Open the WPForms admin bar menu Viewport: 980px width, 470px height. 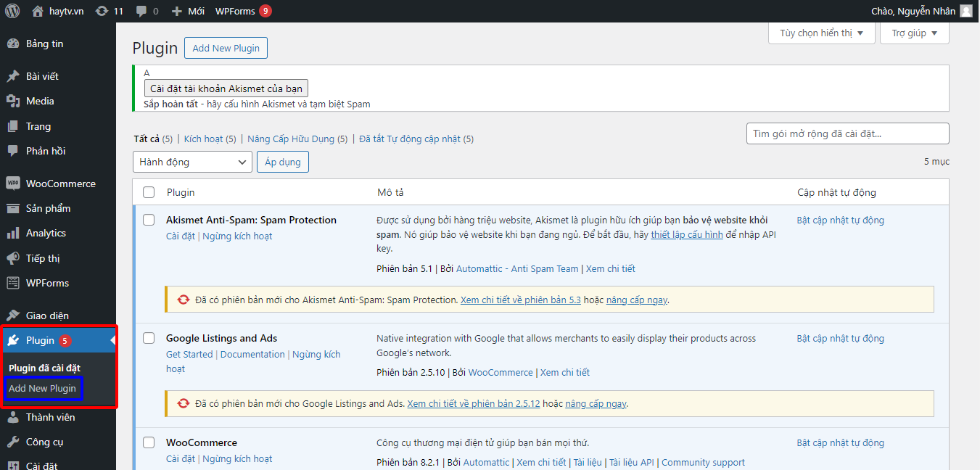(243, 11)
